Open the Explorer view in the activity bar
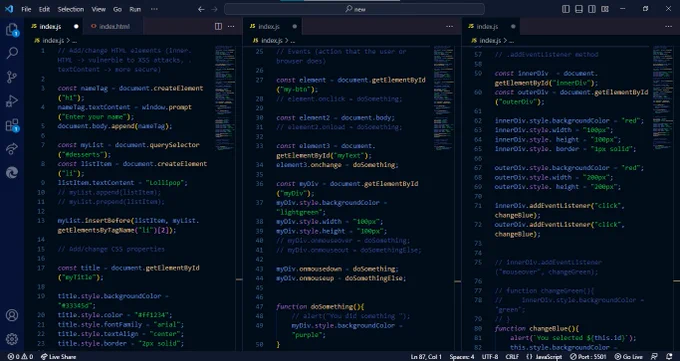This screenshot has width=680, height=361. click(x=12, y=30)
